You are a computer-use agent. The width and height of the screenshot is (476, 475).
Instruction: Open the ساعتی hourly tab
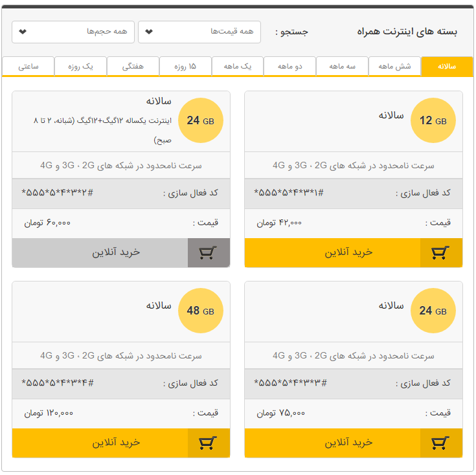(x=28, y=66)
